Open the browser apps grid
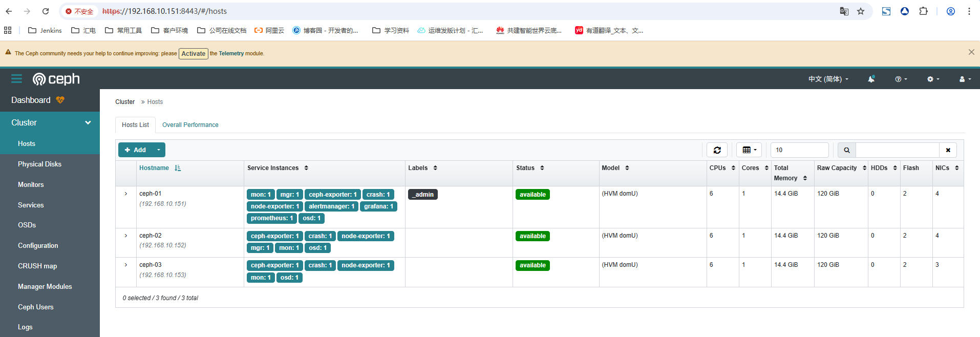980x337 pixels. pyautogui.click(x=8, y=31)
